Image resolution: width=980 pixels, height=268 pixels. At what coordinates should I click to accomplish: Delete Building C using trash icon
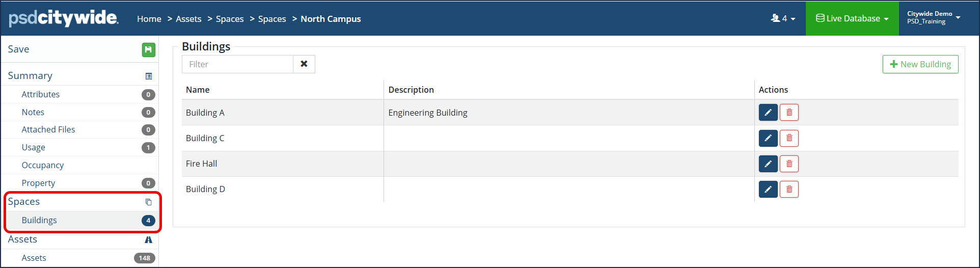789,138
